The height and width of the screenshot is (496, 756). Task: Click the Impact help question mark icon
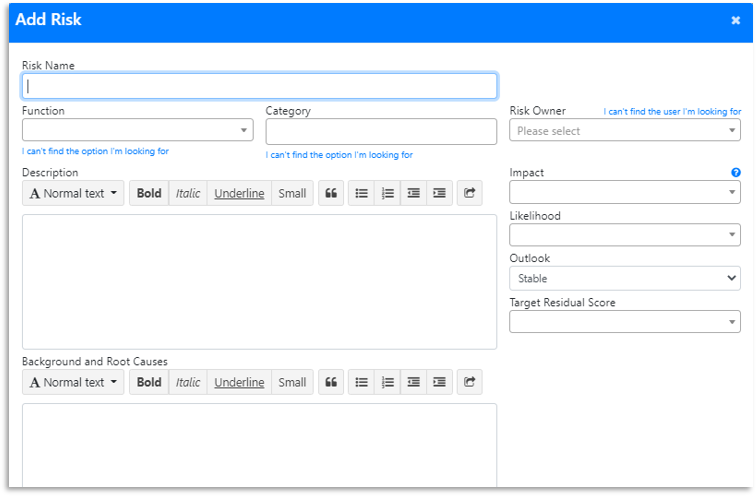[736, 173]
